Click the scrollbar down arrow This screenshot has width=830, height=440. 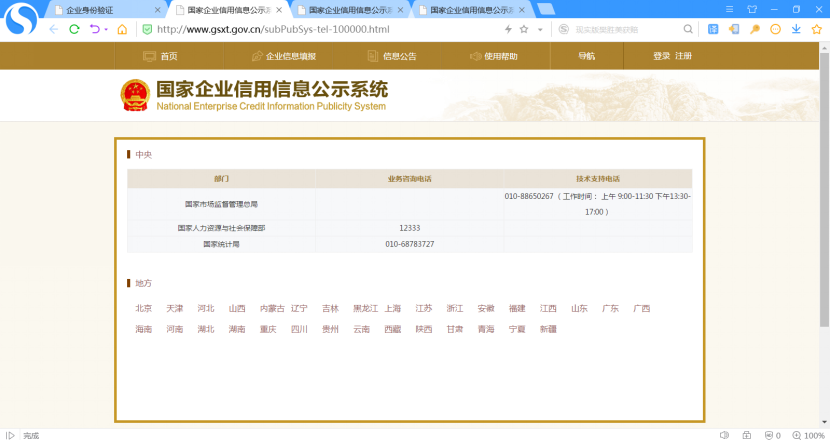point(824,423)
